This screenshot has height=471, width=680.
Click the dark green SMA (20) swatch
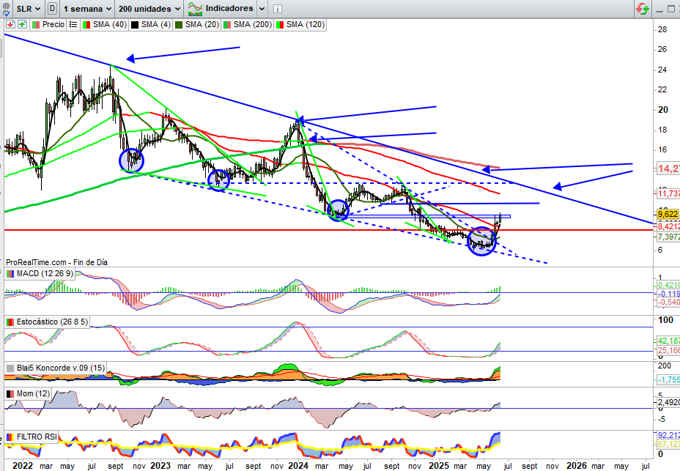pos(178,25)
